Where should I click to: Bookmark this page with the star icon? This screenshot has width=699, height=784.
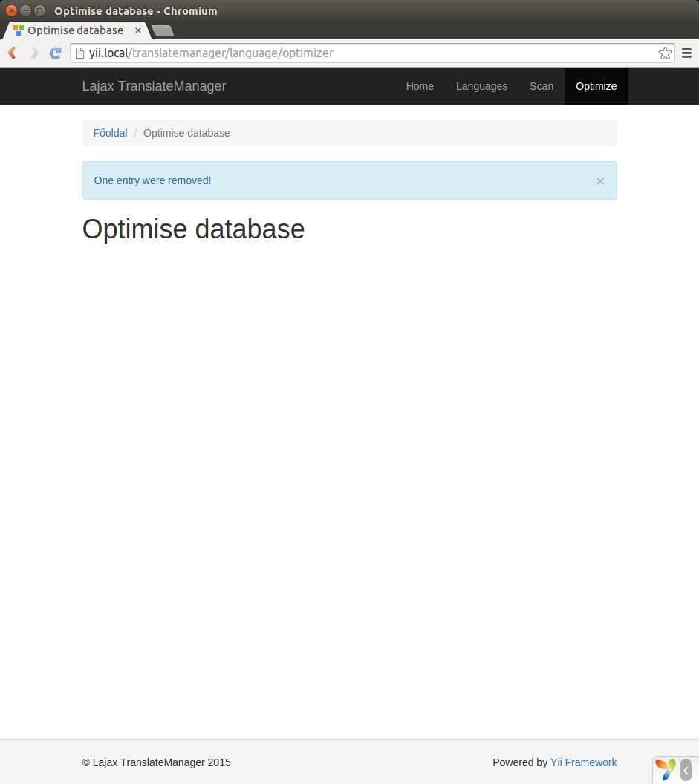(665, 53)
